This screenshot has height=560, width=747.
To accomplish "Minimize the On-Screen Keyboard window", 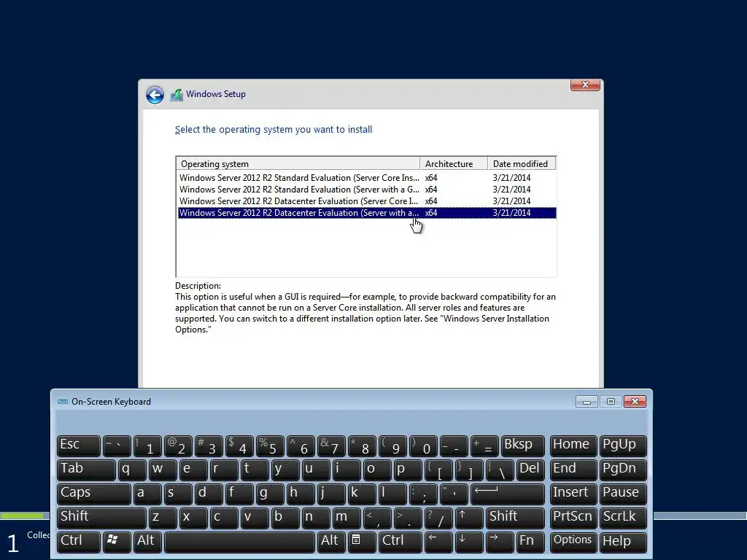I will tap(587, 402).
